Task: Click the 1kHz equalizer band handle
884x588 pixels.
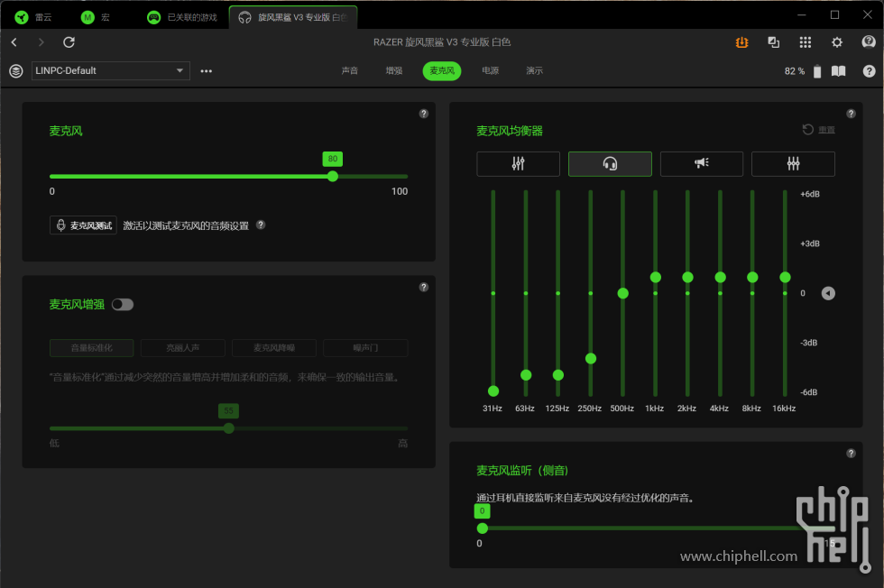Action: coord(655,277)
